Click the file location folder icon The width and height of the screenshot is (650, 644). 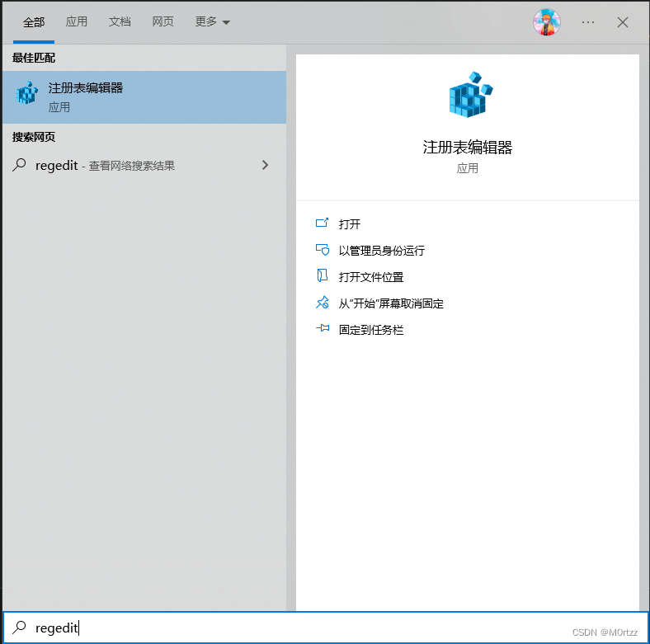click(322, 275)
